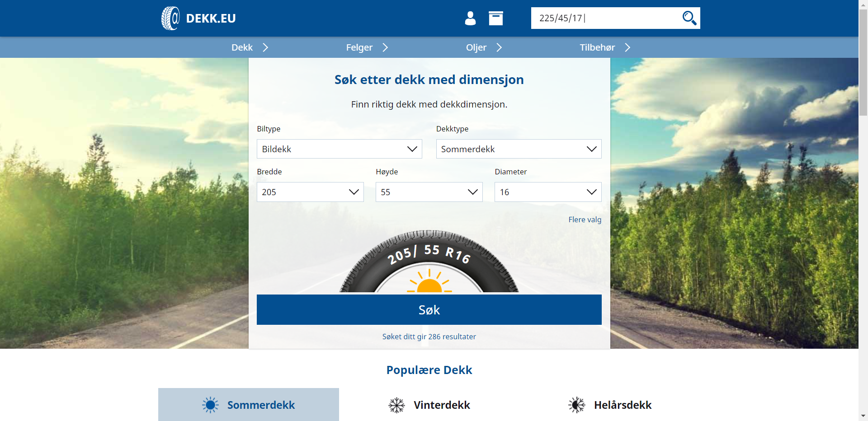Expand the Diameter dropdown showing 16
The width and height of the screenshot is (868, 421).
[548, 192]
